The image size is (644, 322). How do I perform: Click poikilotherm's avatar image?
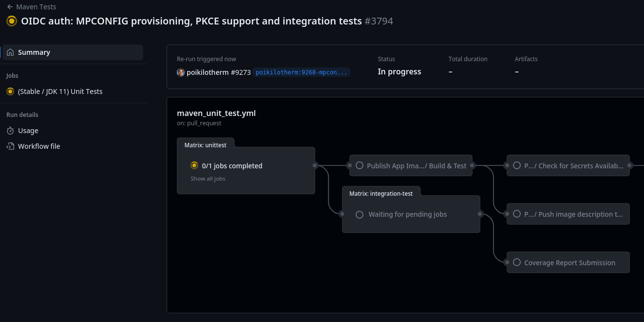pyautogui.click(x=181, y=72)
